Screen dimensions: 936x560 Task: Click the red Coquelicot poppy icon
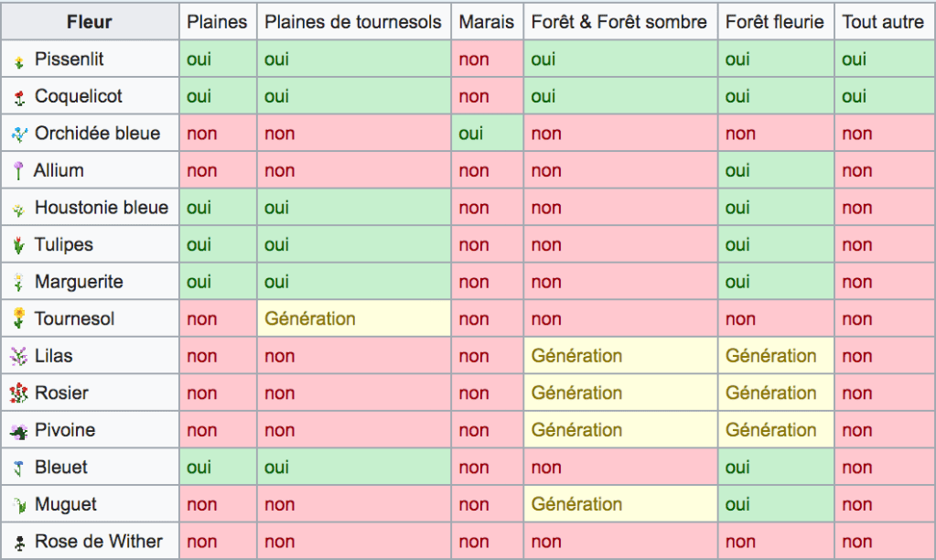click(x=19, y=98)
